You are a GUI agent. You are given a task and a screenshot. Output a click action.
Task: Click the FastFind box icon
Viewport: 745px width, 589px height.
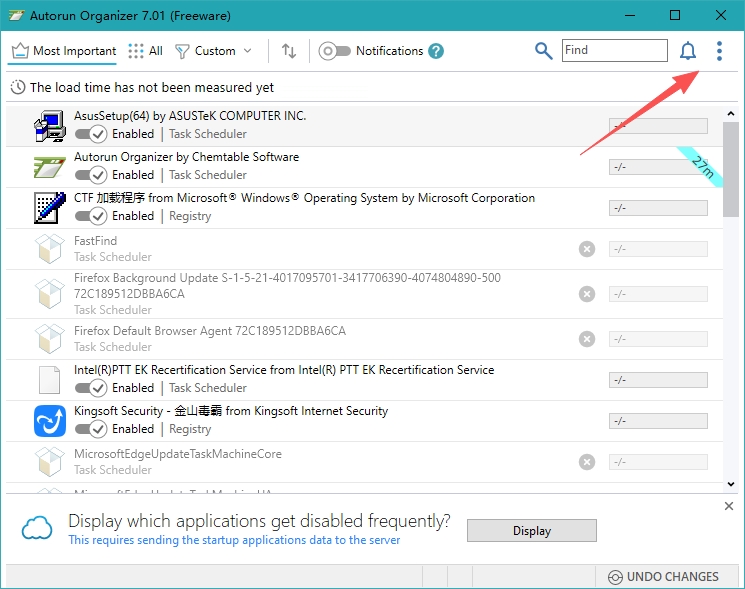(x=50, y=248)
